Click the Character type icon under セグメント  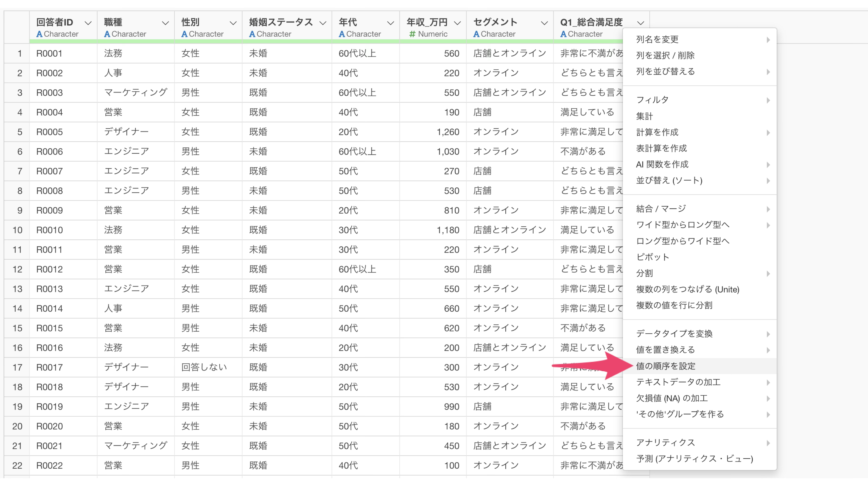pyautogui.click(x=476, y=34)
